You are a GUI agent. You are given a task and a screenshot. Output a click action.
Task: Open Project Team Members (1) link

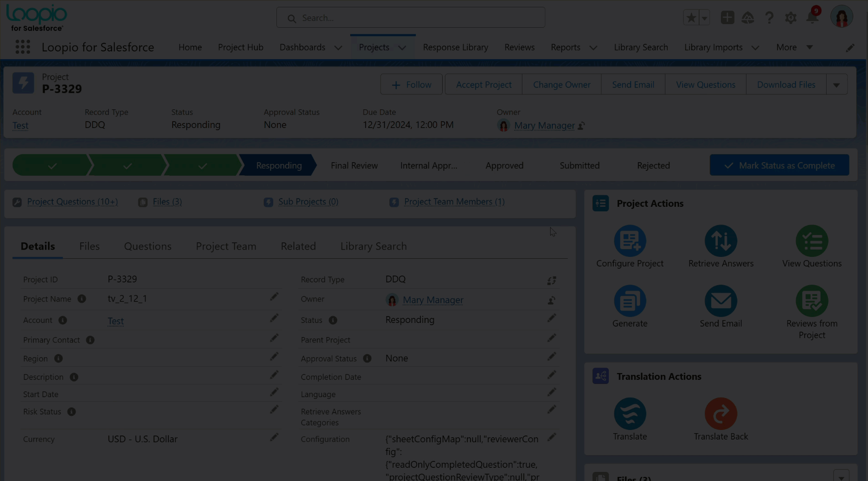(454, 202)
